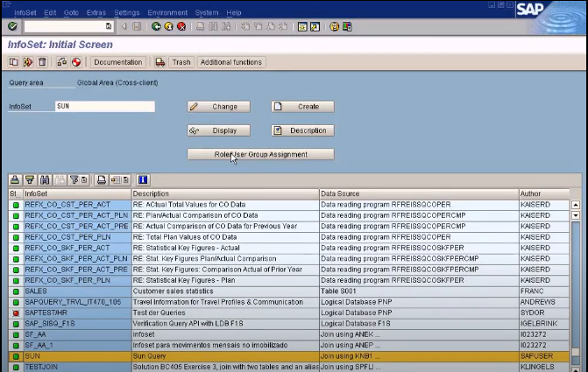Open the Goto menu
The height and width of the screenshot is (372, 588).
click(71, 12)
